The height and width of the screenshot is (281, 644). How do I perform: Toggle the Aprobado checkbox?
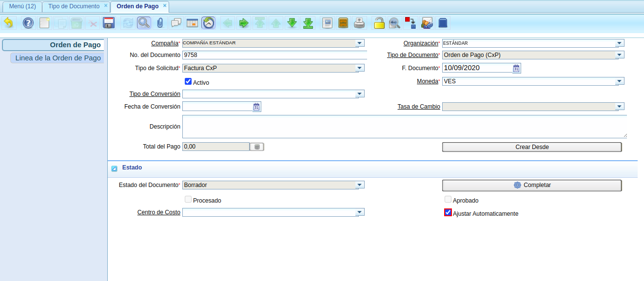[448, 200]
